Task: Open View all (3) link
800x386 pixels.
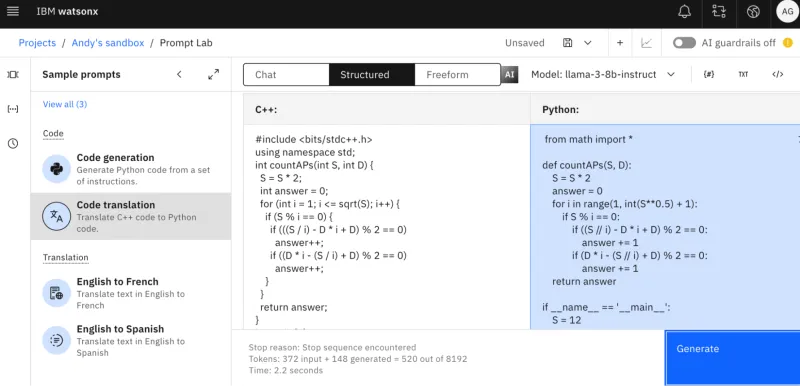Action: (x=65, y=104)
